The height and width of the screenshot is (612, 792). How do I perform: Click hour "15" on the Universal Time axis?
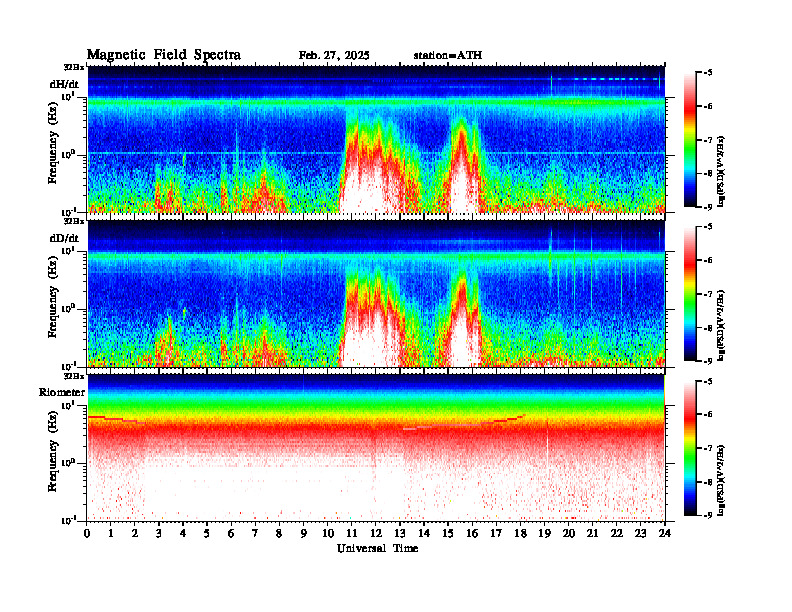448,533
